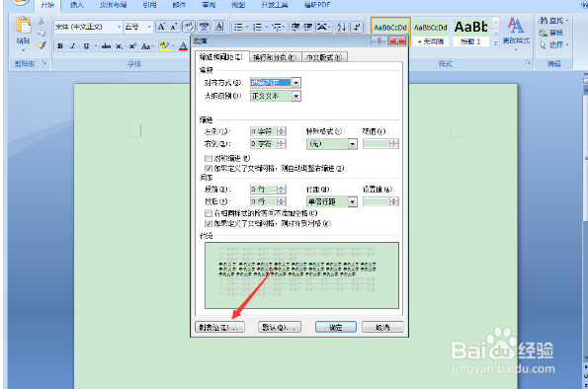Screen dimensions: 588x389
Task: Open the Developer (开发工具) ribbon tab
Action: (x=275, y=5)
